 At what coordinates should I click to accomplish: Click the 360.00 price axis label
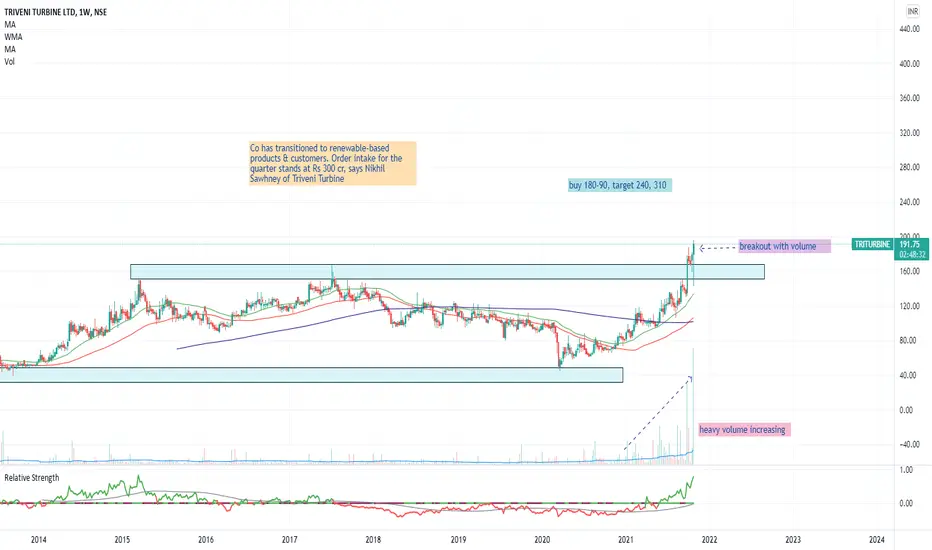point(909,98)
